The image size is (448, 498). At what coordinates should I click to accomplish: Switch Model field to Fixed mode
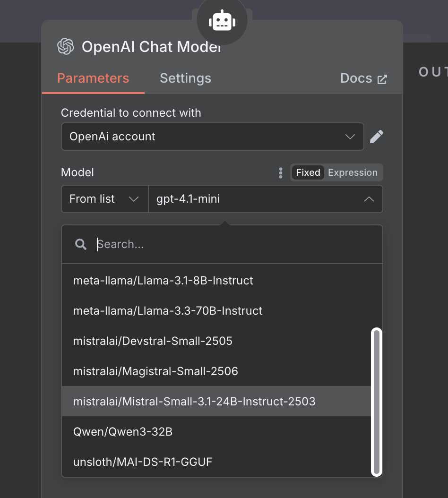click(x=308, y=172)
